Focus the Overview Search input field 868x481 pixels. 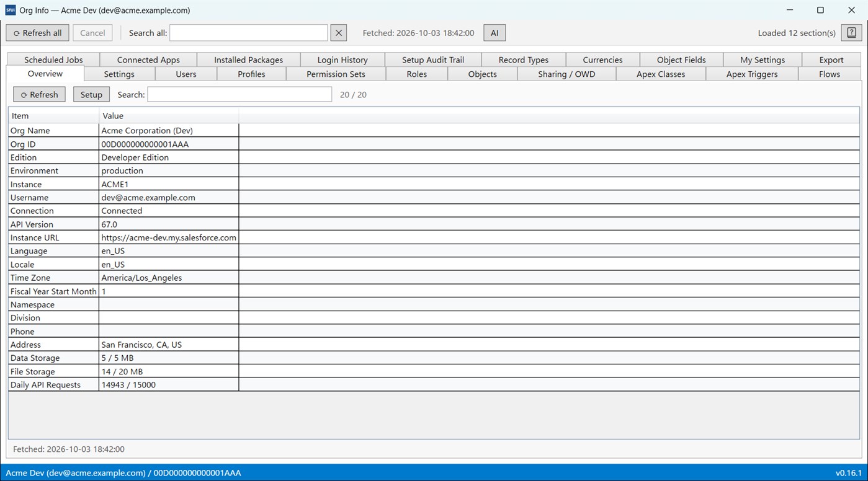click(239, 94)
